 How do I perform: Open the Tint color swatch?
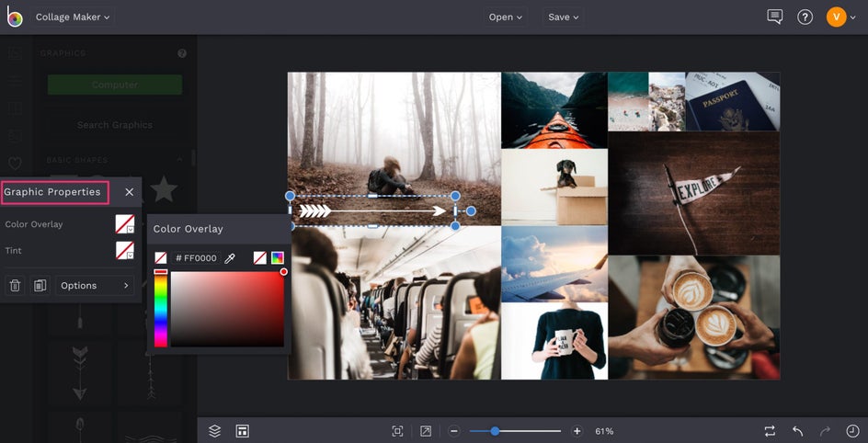[124, 250]
